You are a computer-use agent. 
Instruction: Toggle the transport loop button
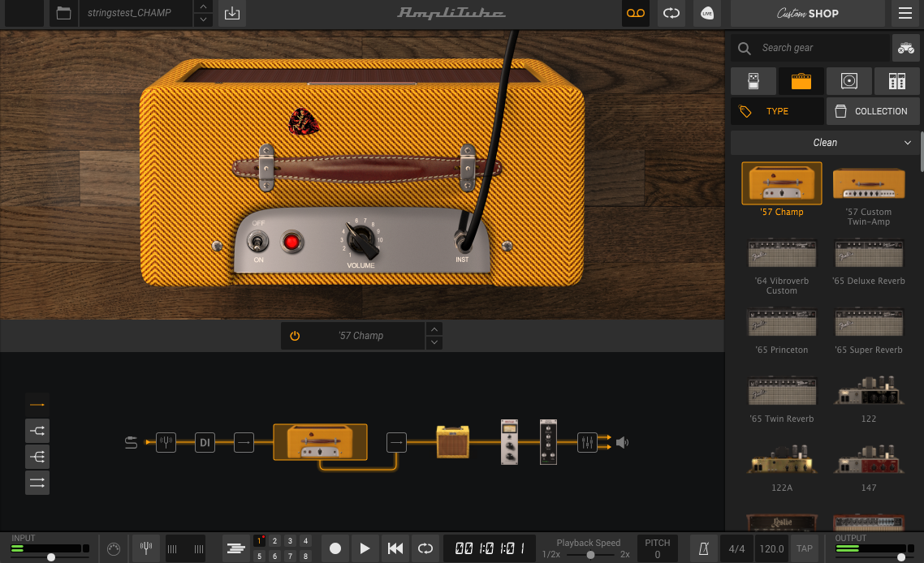coord(425,549)
